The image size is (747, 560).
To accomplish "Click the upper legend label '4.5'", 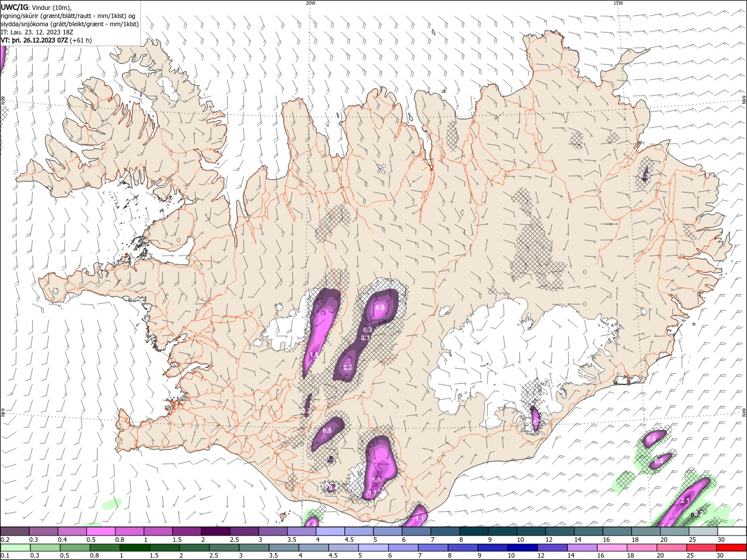I will coord(349,540).
